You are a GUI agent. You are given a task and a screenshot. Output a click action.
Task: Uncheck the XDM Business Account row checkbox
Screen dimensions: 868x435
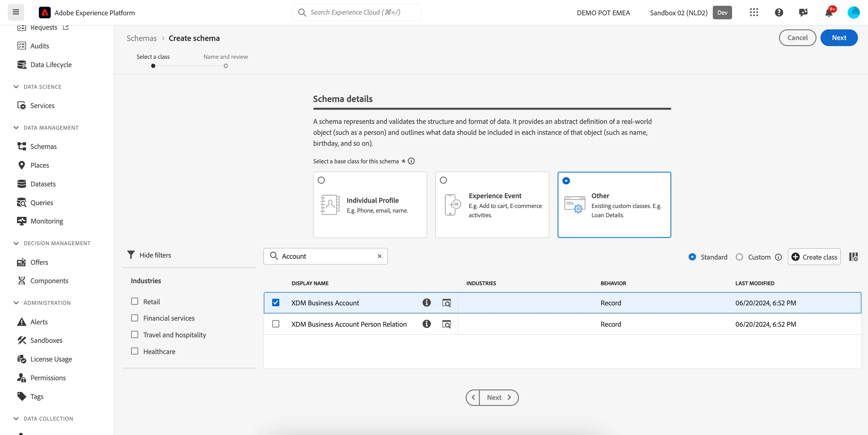(x=276, y=302)
